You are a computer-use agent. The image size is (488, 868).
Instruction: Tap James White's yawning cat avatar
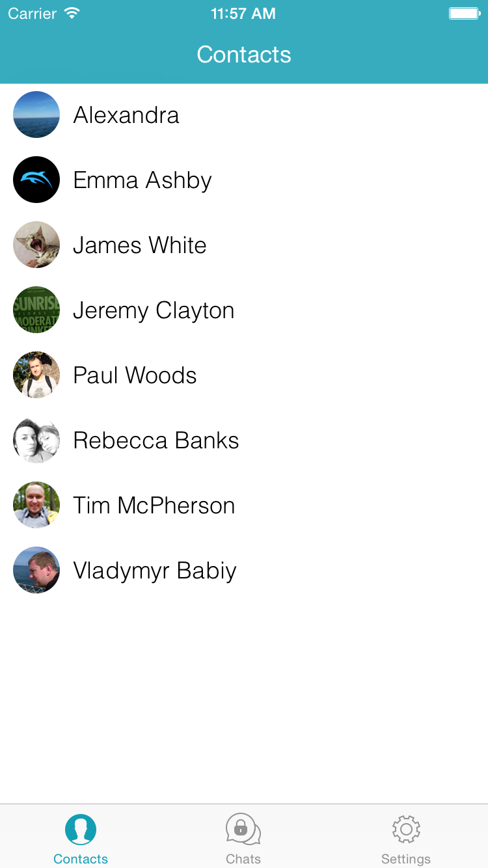(x=36, y=245)
